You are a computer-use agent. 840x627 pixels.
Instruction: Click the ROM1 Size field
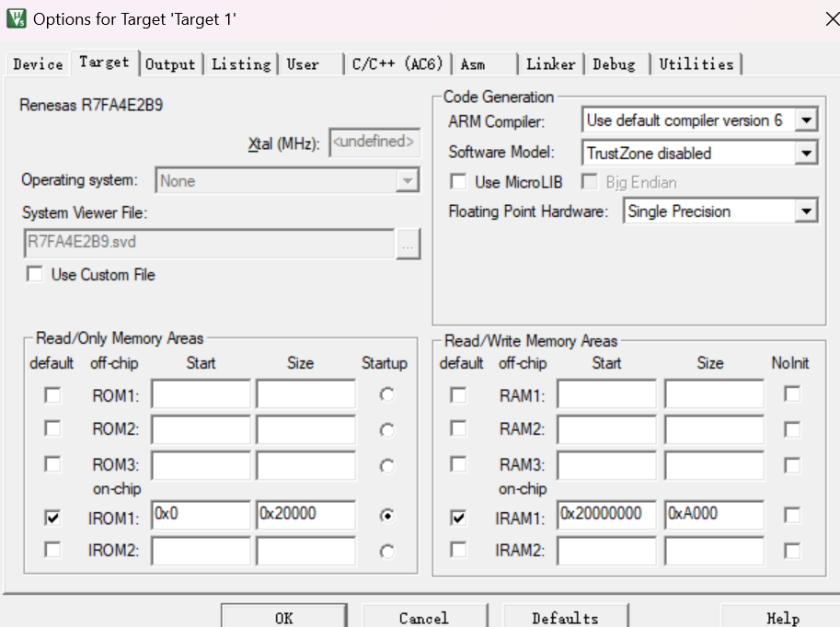coord(305,394)
